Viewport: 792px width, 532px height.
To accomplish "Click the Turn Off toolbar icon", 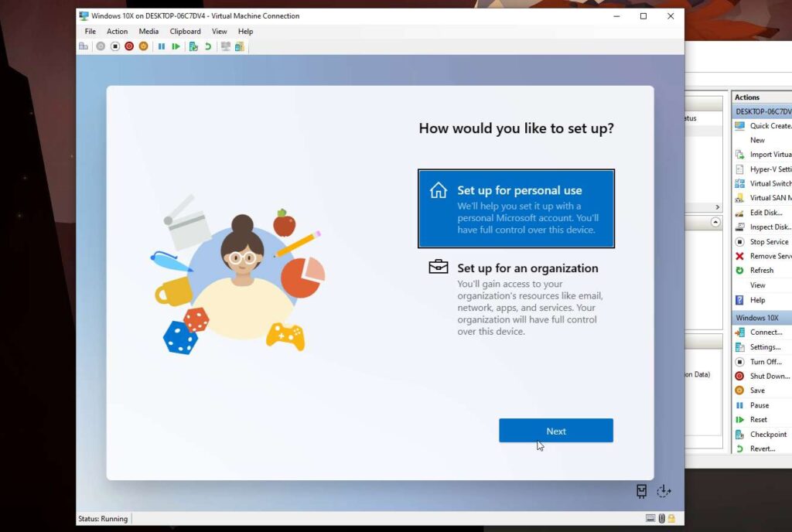I will click(x=115, y=46).
